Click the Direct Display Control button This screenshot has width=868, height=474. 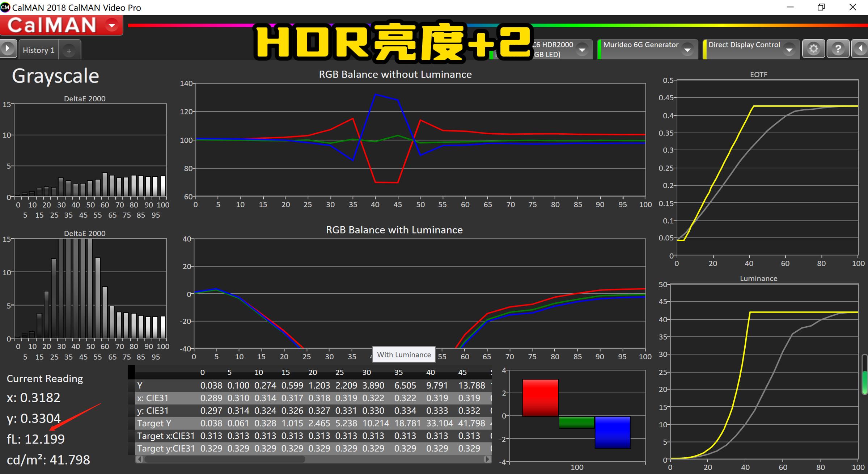pos(744,45)
